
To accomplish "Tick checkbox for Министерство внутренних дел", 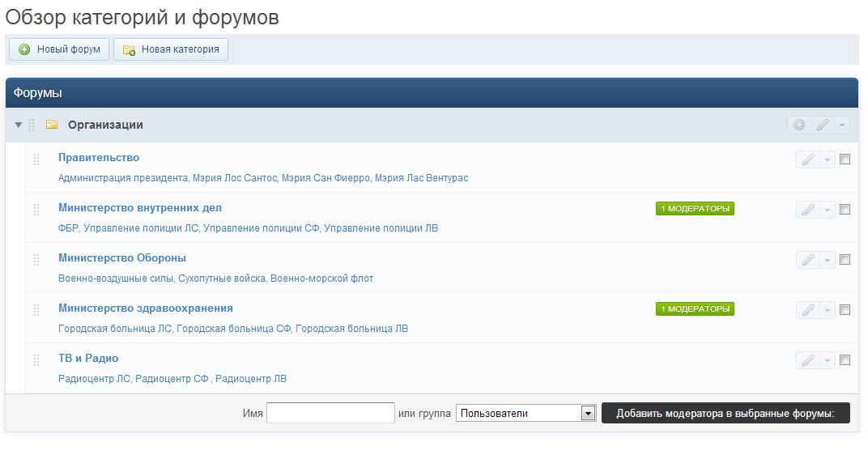I will (845, 209).
